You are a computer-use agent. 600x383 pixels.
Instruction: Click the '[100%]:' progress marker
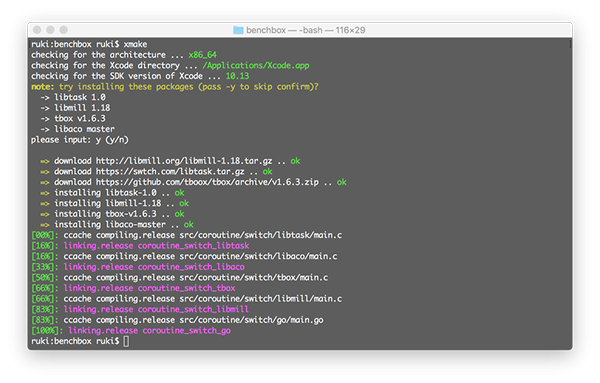tap(47, 331)
